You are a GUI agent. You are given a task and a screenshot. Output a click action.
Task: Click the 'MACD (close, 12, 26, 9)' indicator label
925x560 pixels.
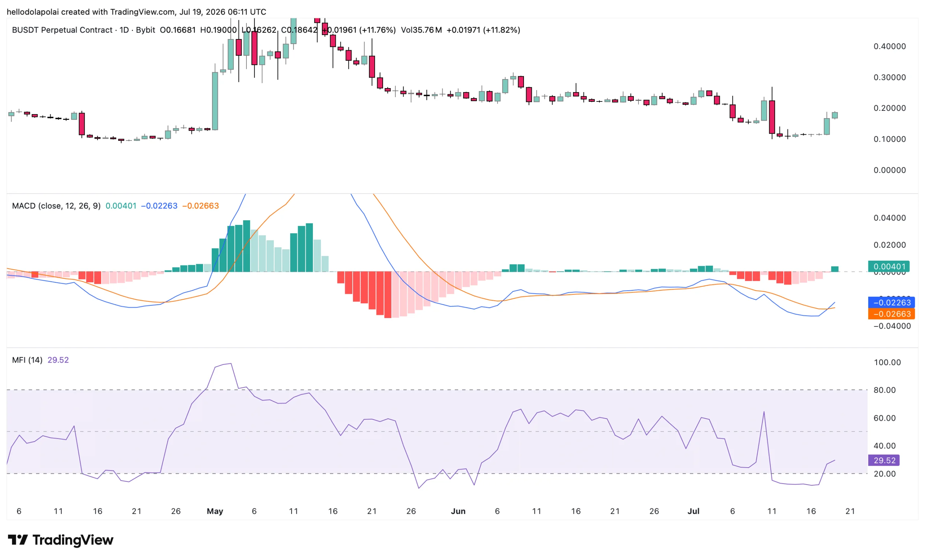click(56, 205)
